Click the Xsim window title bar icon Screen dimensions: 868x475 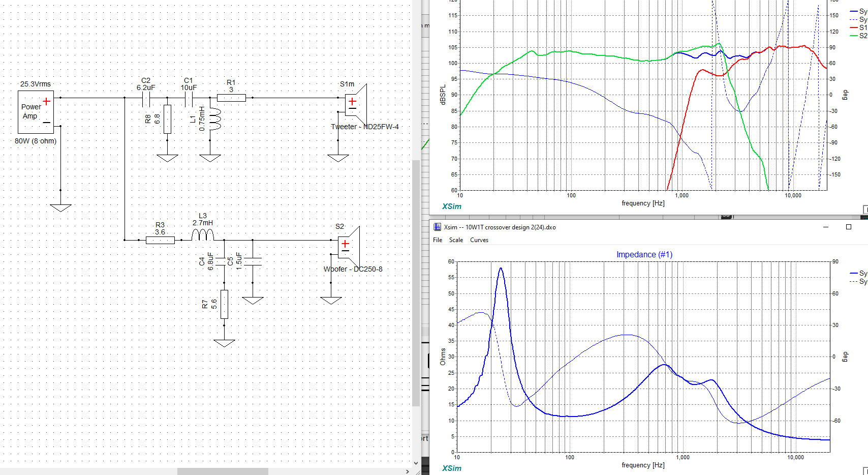point(437,227)
